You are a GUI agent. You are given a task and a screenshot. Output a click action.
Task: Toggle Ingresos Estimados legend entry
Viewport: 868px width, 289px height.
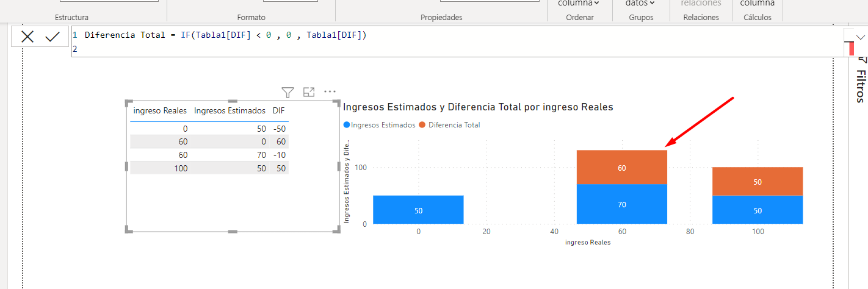[380, 125]
